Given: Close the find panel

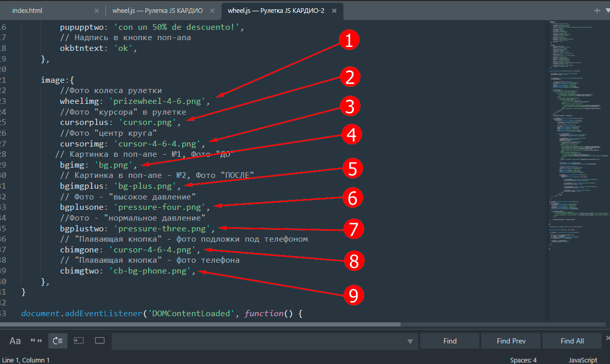Looking at the screenshot, I should [x=607, y=338].
